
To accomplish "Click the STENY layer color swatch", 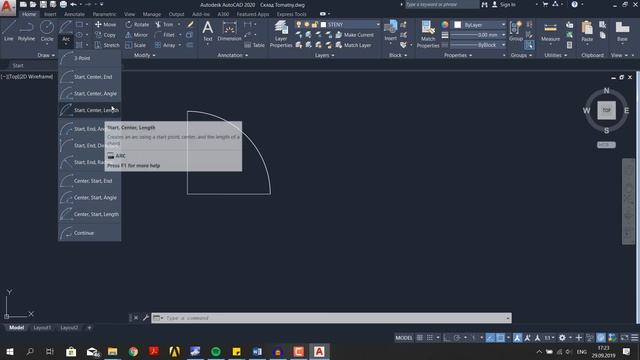I will (323, 24).
